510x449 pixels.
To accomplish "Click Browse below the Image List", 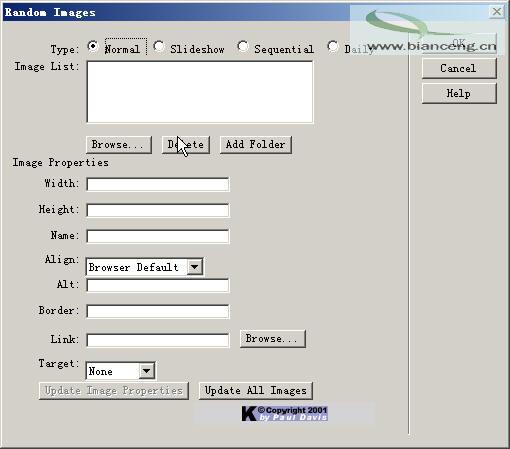I will [x=119, y=145].
